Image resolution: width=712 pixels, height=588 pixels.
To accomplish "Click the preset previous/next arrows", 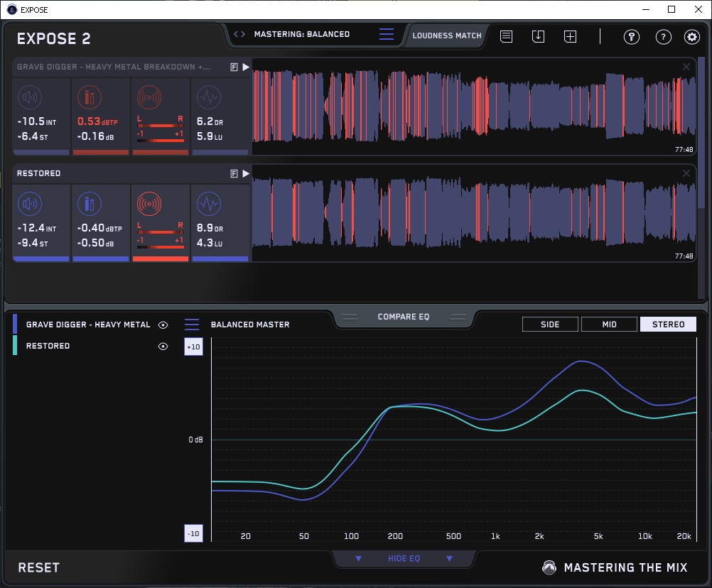I will click(x=239, y=34).
